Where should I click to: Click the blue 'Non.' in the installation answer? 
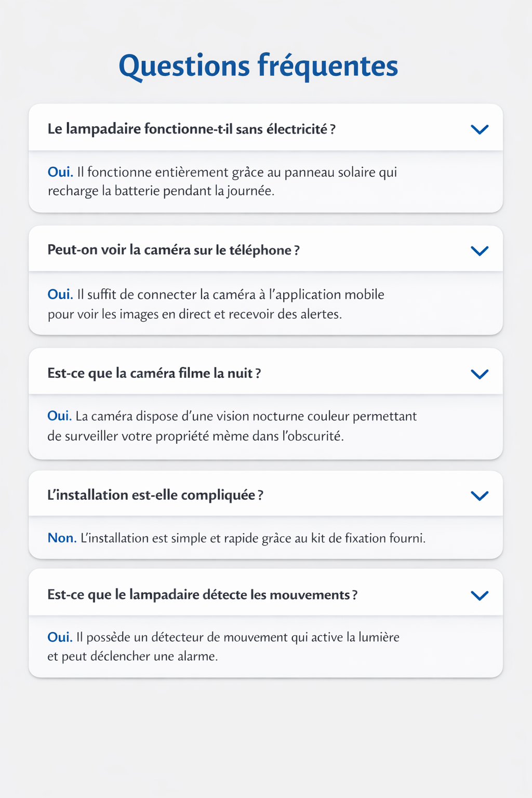(x=62, y=538)
